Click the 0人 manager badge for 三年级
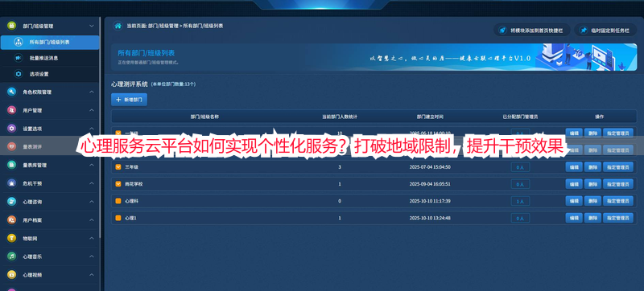Screen dimensions: 644x291 pyautogui.click(x=520, y=167)
